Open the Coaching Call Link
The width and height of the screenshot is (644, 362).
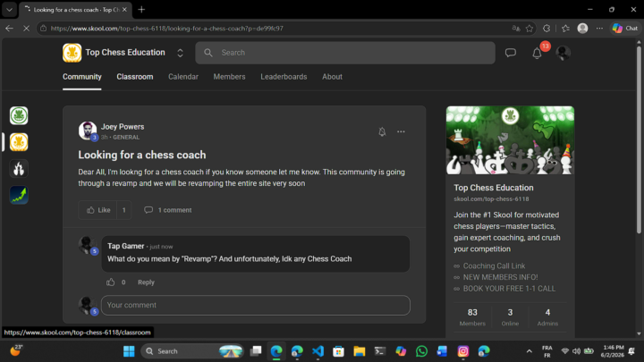[494, 266]
